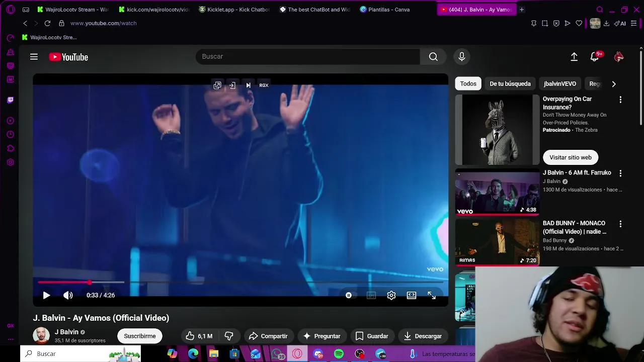Like the video with 6,1 M
Screen dimensions: 644x362
199,336
